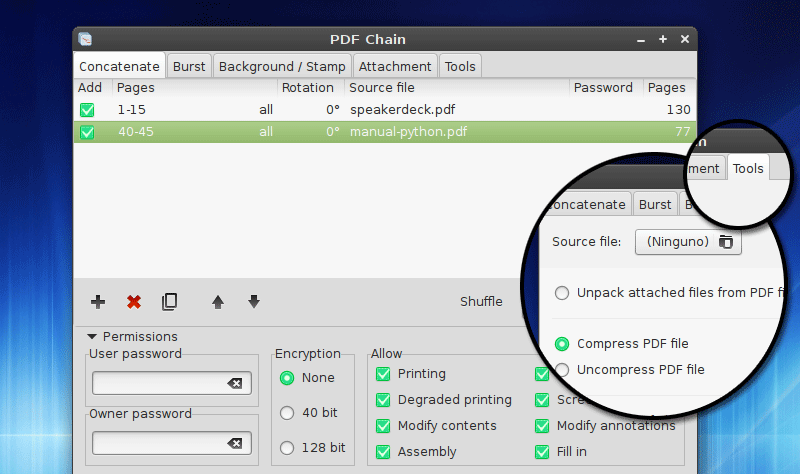The height and width of the screenshot is (474, 800).
Task: Uncheck Add box for speakerdeck.pdf row
Action: [x=87, y=110]
